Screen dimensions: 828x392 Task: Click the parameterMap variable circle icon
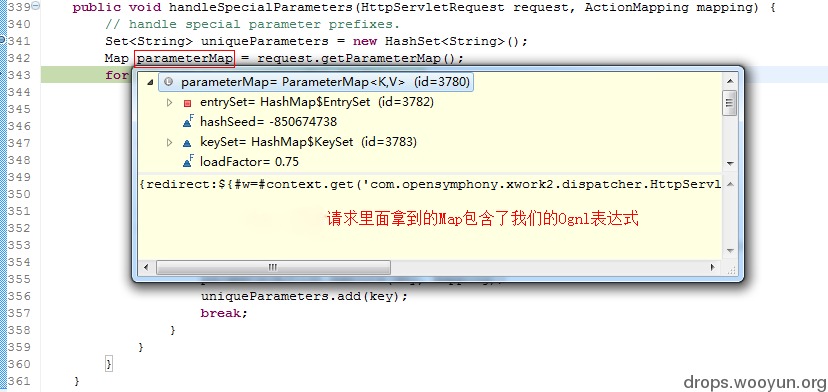(x=168, y=82)
